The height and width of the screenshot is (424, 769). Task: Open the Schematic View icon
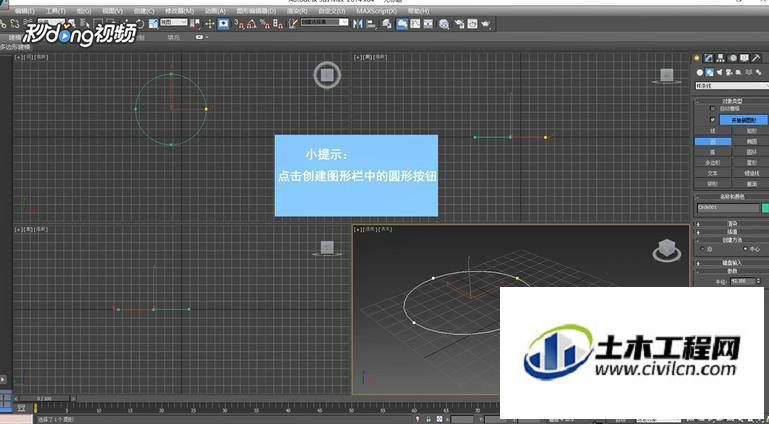click(429, 24)
